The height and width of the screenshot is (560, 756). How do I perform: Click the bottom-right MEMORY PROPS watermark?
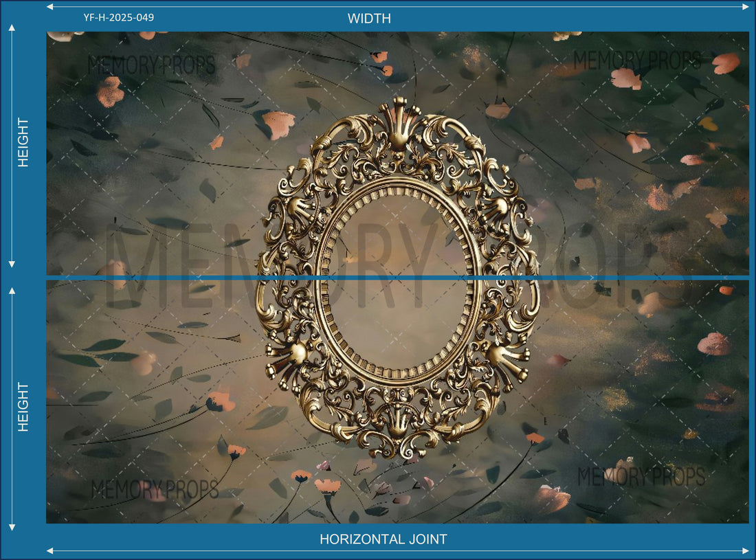tap(641, 476)
